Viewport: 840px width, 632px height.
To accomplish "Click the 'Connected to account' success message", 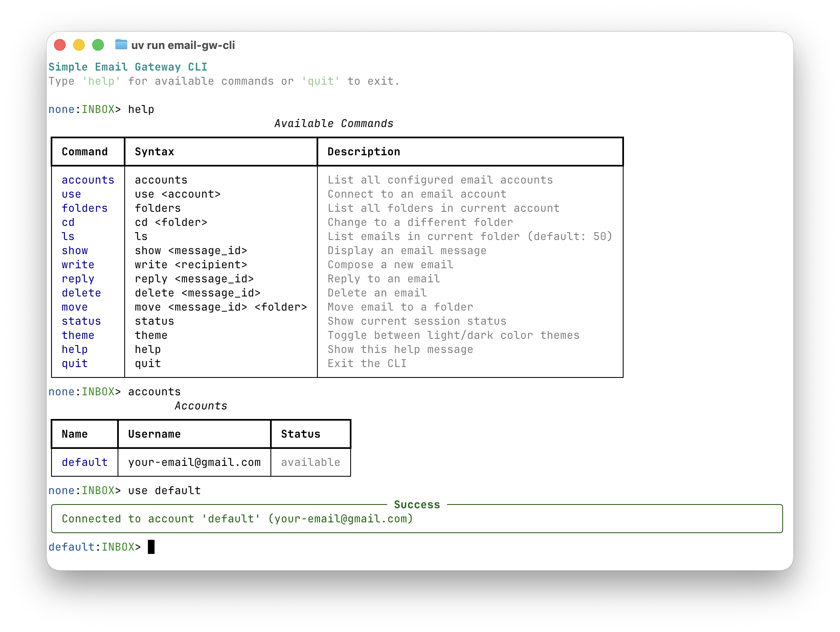I will [x=238, y=519].
